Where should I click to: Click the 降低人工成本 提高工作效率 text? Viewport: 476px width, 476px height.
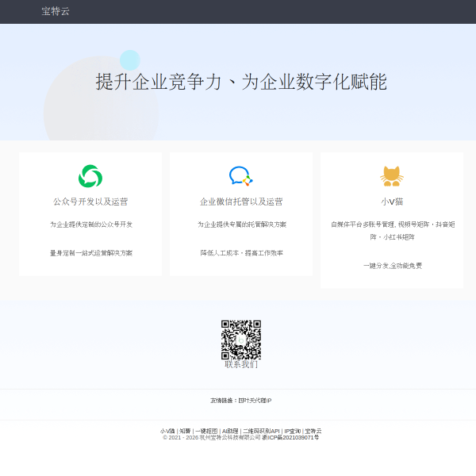(242, 253)
